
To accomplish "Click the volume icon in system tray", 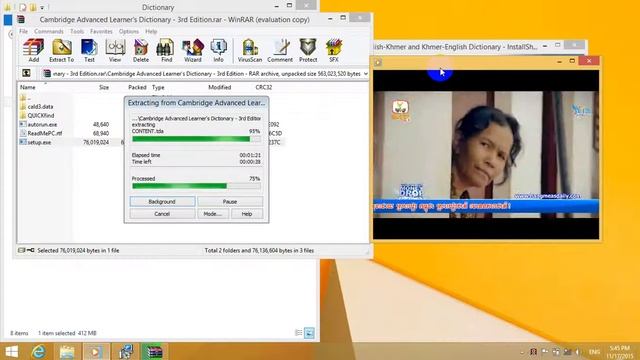I will coord(577,352).
